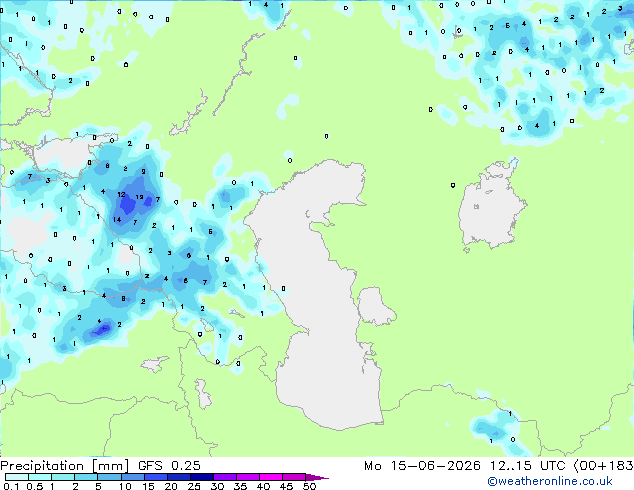Viewport: 634px width, 490px height.
Task: Click the '12..15 UTC' time label
Action: tap(528, 466)
